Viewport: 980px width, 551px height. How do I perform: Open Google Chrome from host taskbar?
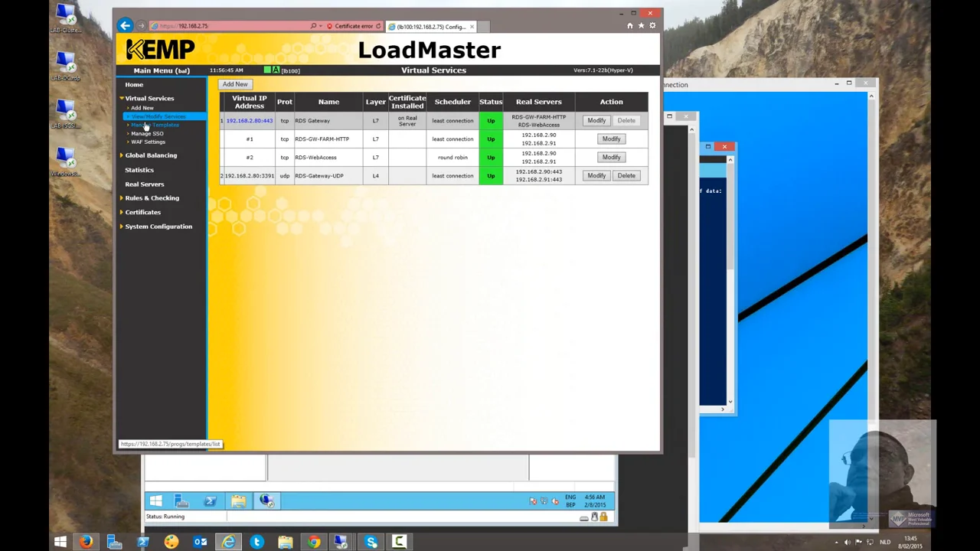coord(314,543)
